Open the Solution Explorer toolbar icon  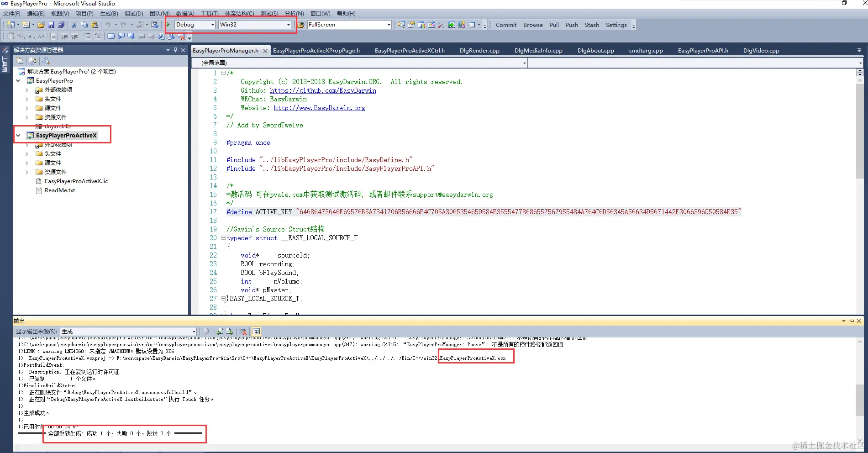coord(401,25)
